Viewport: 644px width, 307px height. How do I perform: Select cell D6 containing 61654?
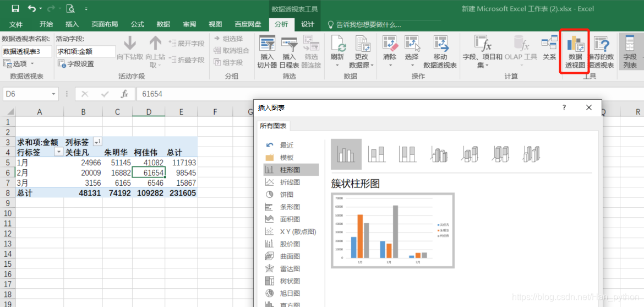pos(149,172)
